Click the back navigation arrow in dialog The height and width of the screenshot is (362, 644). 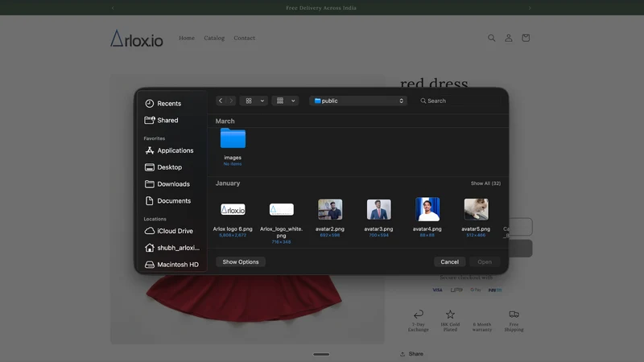coord(221,101)
